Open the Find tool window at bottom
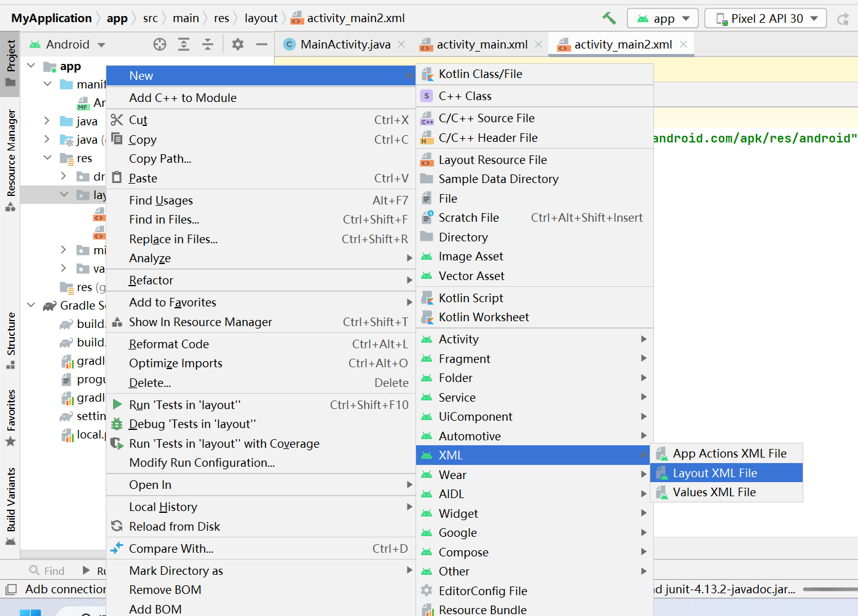The width and height of the screenshot is (858, 616). coord(47,571)
